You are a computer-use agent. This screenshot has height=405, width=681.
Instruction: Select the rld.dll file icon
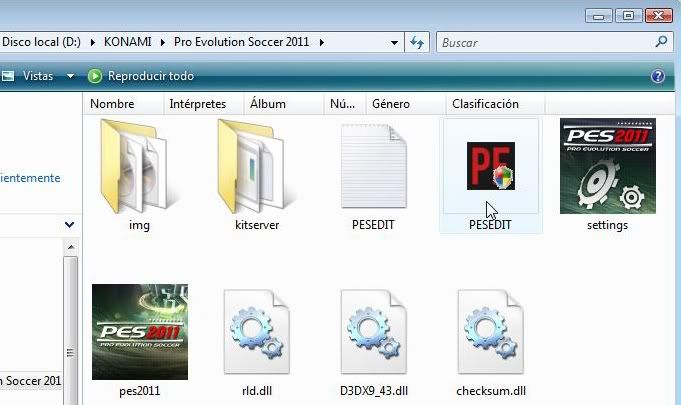click(x=256, y=332)
